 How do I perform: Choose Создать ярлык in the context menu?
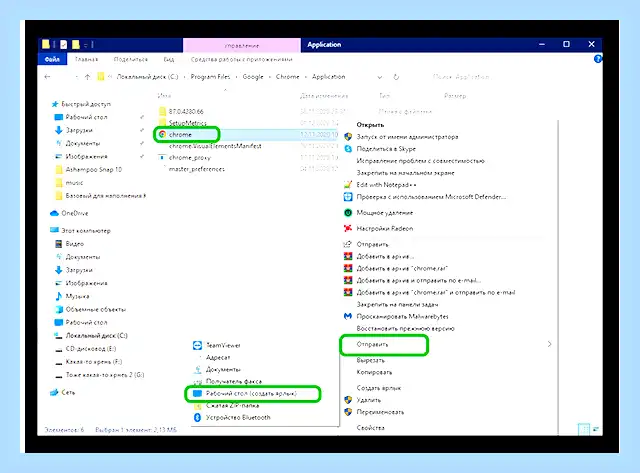(x=379, y=388)
